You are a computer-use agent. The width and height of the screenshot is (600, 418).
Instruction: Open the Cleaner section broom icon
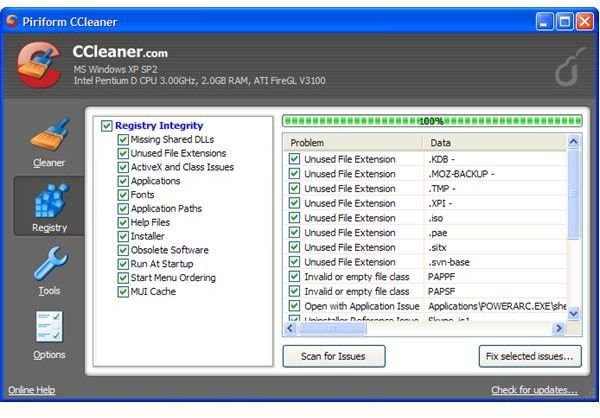coord(50,134)
